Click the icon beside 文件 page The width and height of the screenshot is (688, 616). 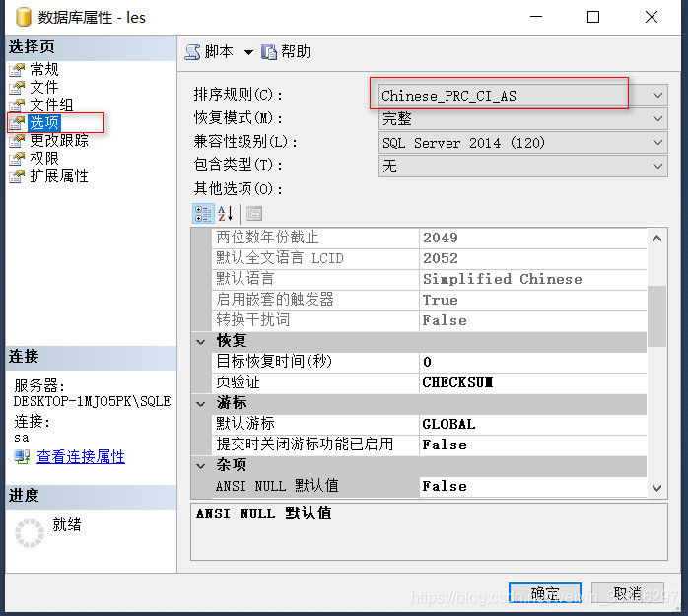tap(17, 88)
